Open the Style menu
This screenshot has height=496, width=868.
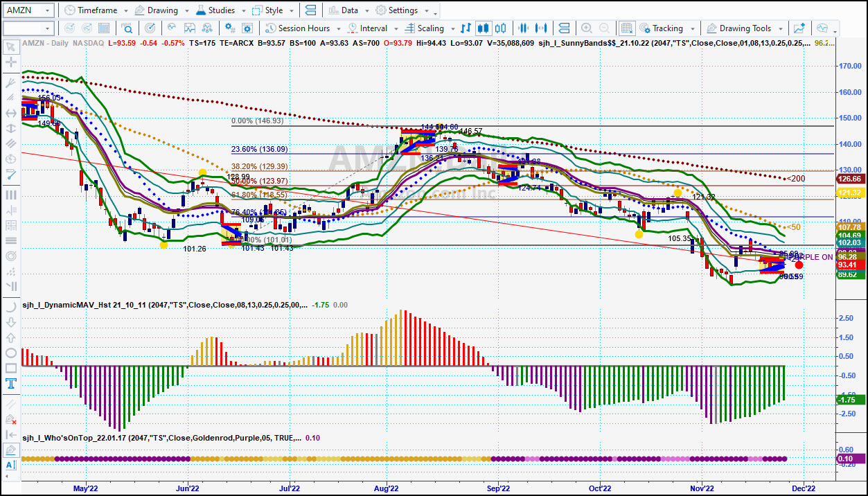(x=272, y=10)
